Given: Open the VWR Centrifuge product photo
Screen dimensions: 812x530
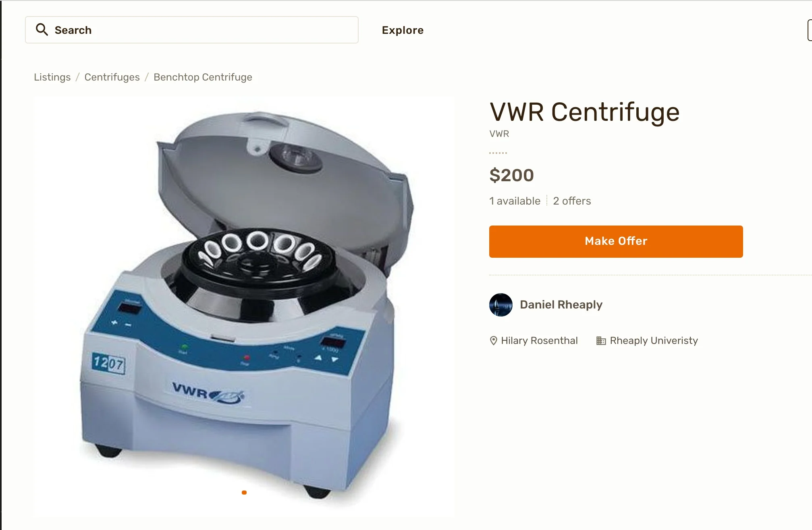Looking at the screenshot, I should [x=244, y=307].
